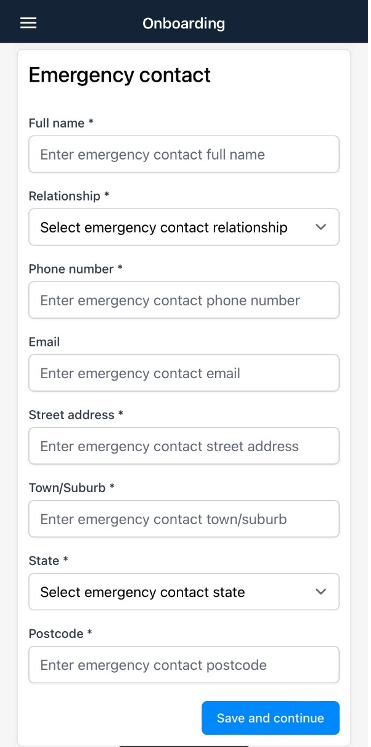Click the Onboarding header title
The height and width of the screenshot is (747, 371).
pyautogui.click(x=184, y=23)
